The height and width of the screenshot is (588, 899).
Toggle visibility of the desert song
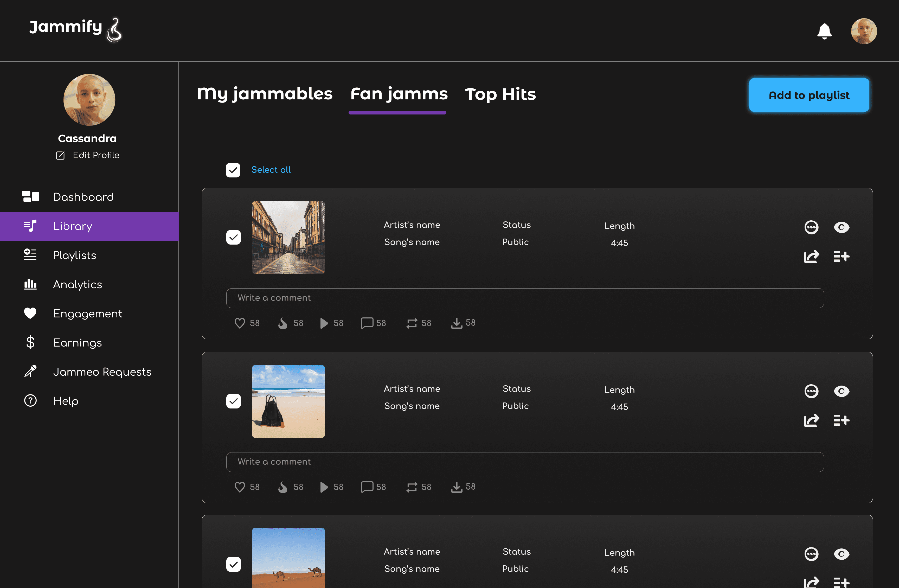842,554
